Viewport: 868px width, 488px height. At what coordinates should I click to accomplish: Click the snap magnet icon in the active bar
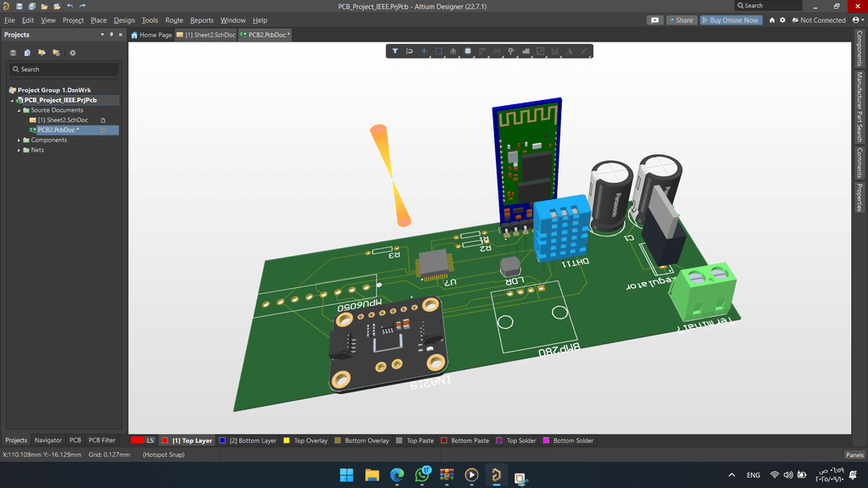pyautogui.click(x=409, y=52)
